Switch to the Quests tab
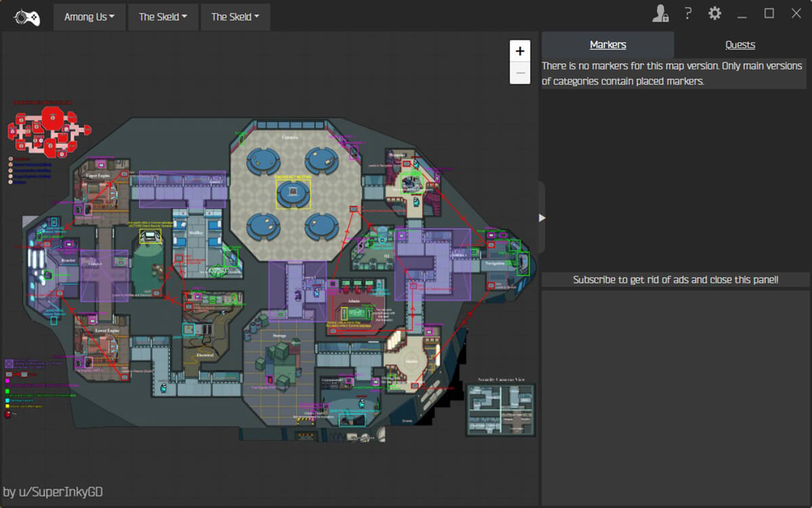Screen dimensions: 812x508 click(x=740, y=45)
